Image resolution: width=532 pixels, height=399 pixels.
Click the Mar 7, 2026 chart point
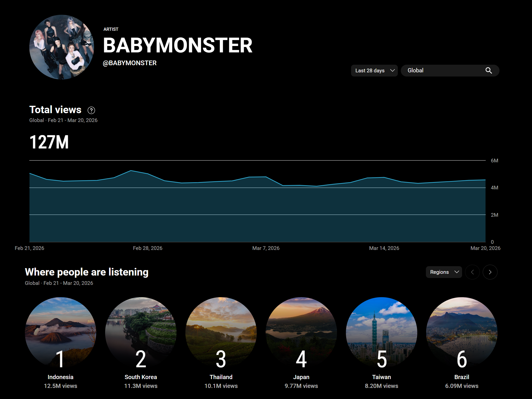coord(266,177)
